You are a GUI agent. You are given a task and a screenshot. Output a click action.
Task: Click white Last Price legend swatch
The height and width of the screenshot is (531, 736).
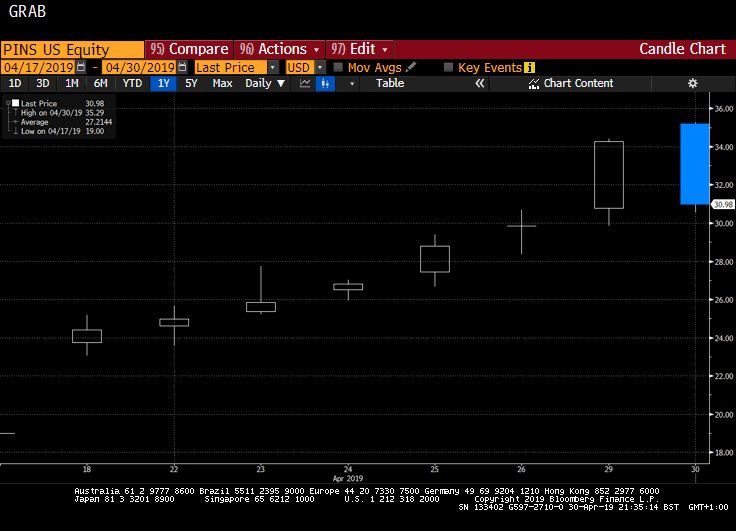pos(15,103)
